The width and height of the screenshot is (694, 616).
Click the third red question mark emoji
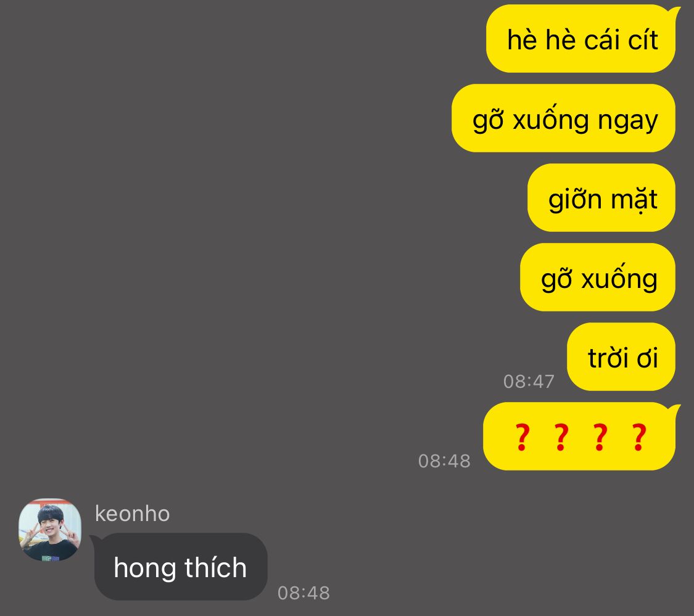coord(600,437)
